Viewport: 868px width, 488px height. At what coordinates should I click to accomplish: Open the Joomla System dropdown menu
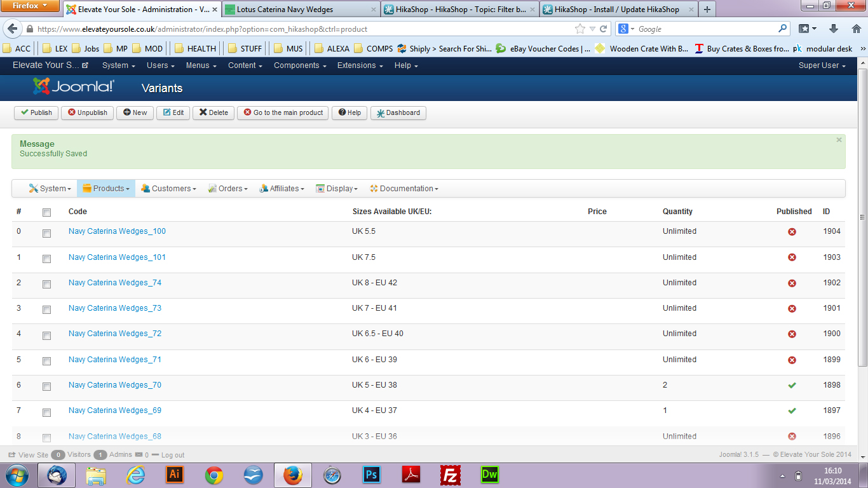pos(118,65)
